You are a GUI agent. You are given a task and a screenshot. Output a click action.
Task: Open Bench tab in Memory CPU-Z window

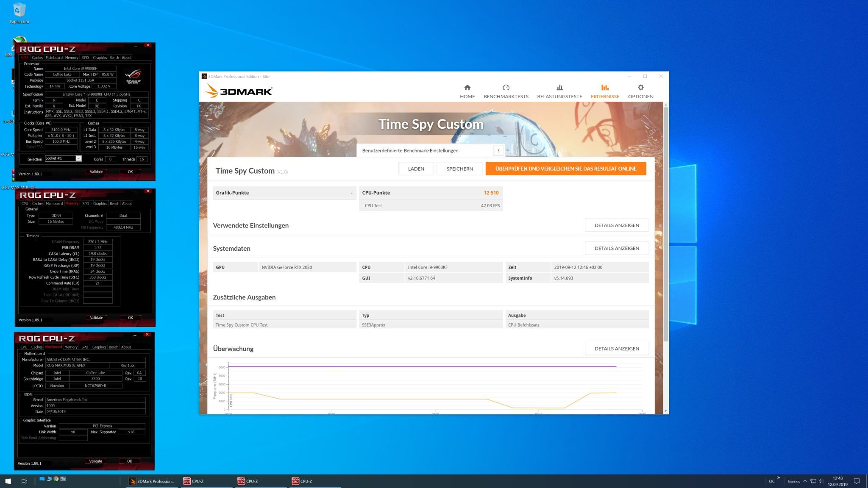tap(114, 203)
